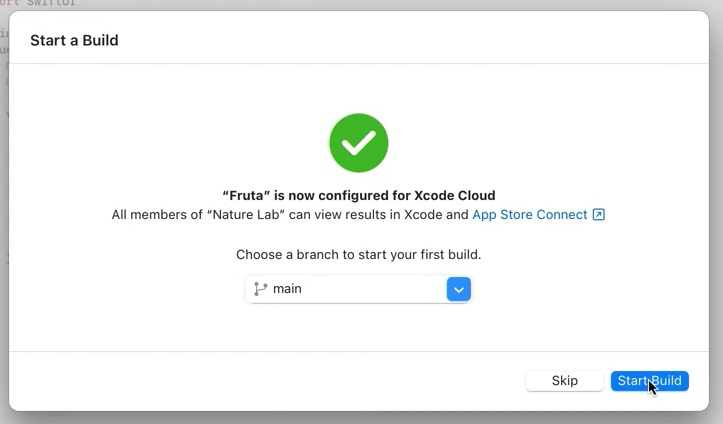Skip starting the first build
Viewport: 723px width, 424px height.
(x=564, y=381)
